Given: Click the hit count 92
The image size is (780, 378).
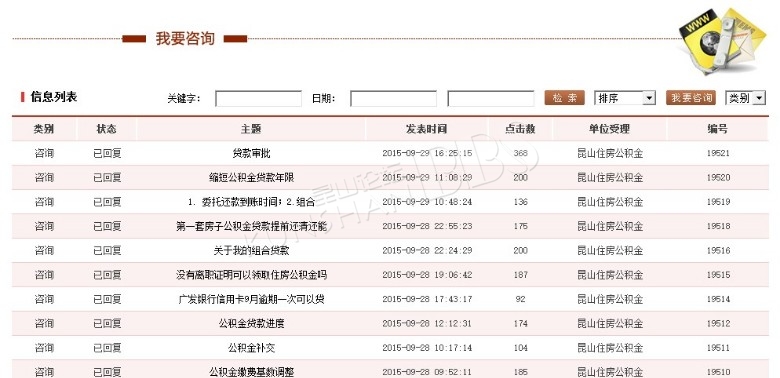Looking at the screenshot, I should 520,299.
